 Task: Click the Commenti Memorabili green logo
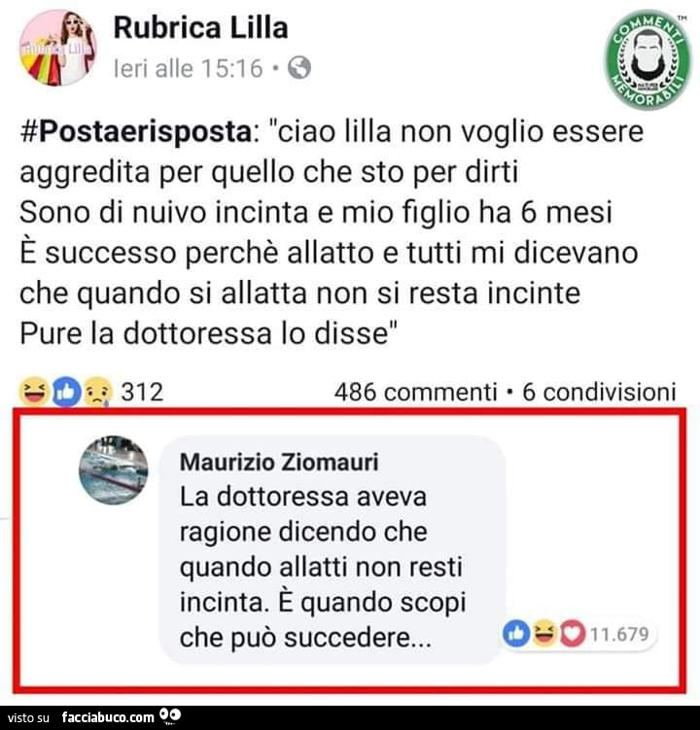tap(647, 59)
